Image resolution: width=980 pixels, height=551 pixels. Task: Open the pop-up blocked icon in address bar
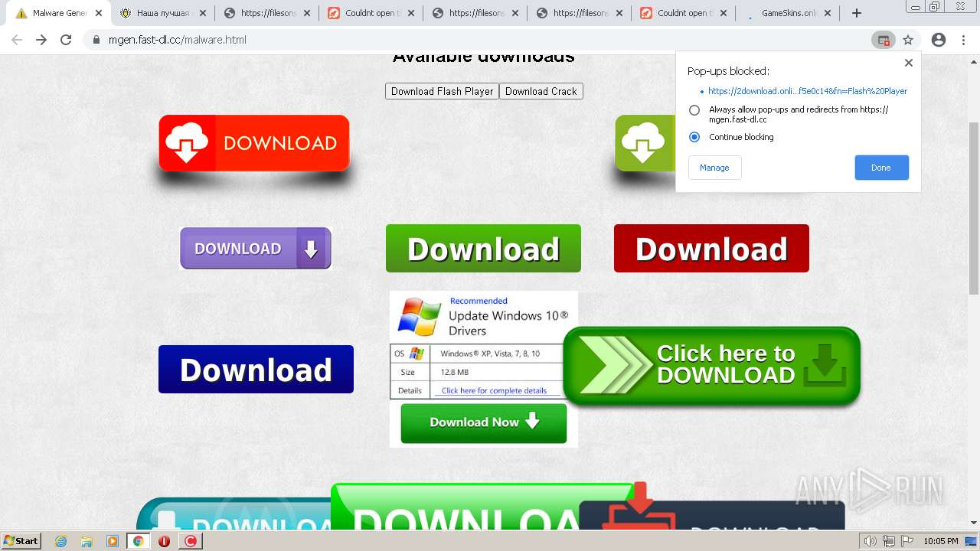(x=884, y=40)
